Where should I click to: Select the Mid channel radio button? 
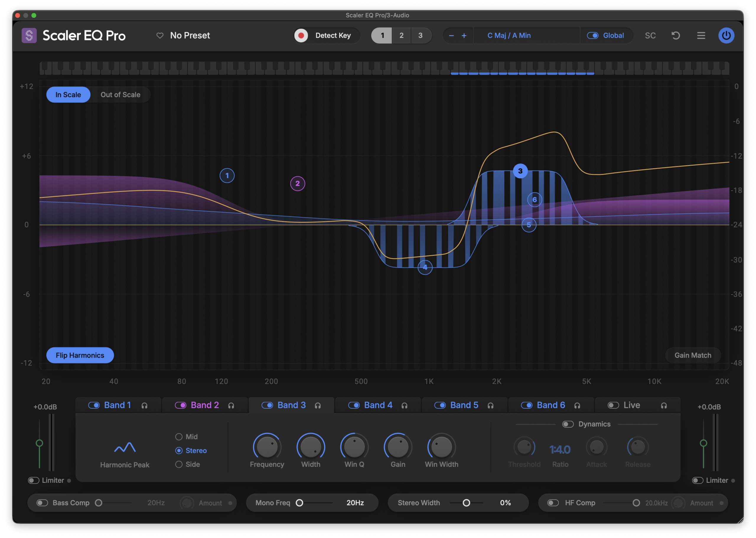point(179,437)
